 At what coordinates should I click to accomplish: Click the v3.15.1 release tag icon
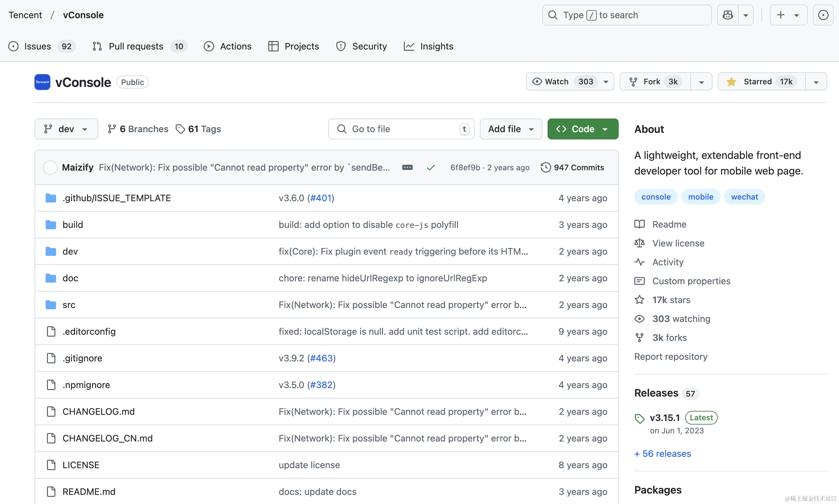click(640, 418)
